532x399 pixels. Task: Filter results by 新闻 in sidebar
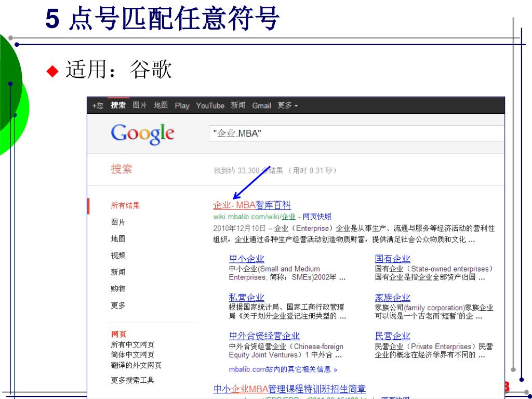(118, 272)
